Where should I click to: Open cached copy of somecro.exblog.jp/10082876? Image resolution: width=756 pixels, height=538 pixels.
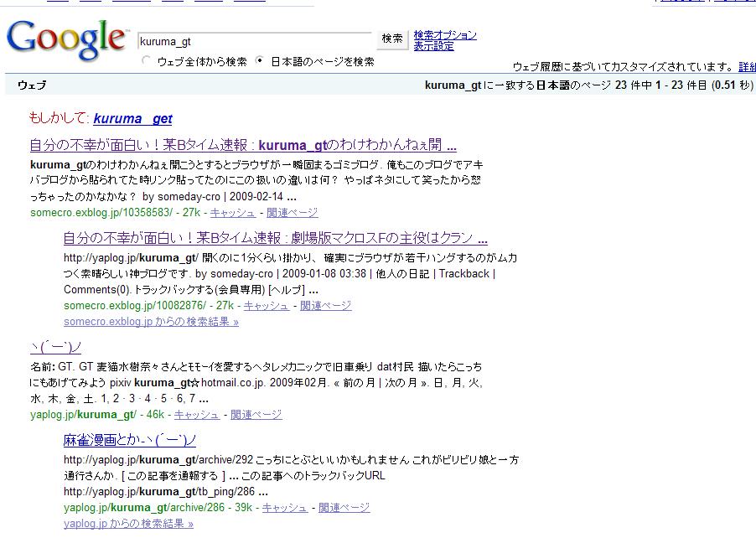[x=267, y=306]
